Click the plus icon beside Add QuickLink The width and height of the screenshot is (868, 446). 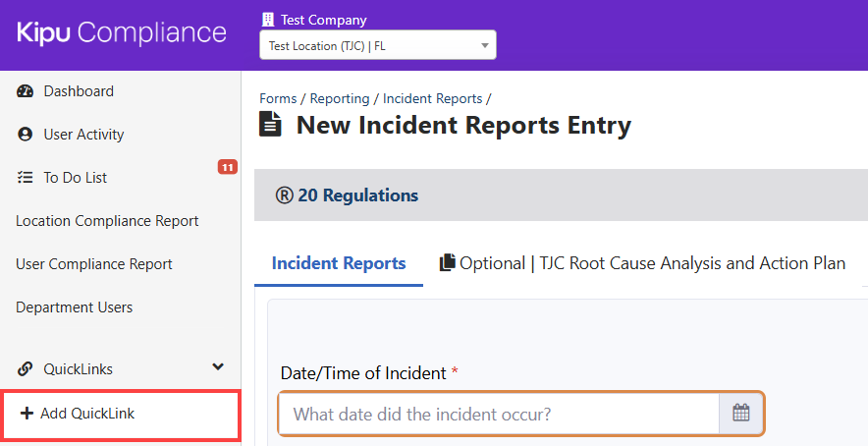pyautogui.click(x=27, y=414)
